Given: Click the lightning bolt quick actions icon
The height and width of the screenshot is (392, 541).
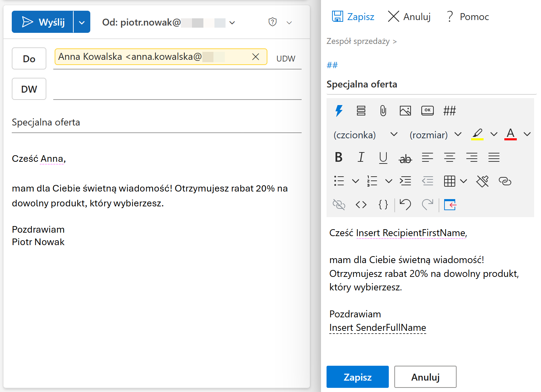Looking at the screenshot, I should (339, 111).
